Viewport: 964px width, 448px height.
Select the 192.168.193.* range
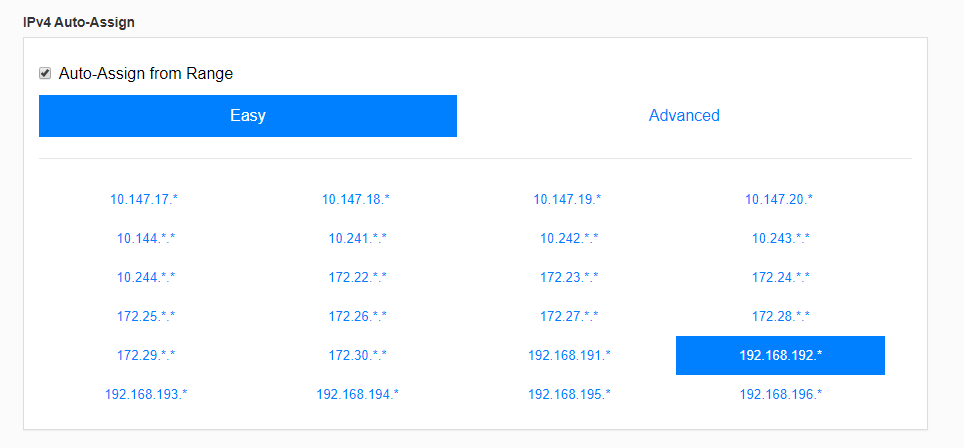click(146, 394)
